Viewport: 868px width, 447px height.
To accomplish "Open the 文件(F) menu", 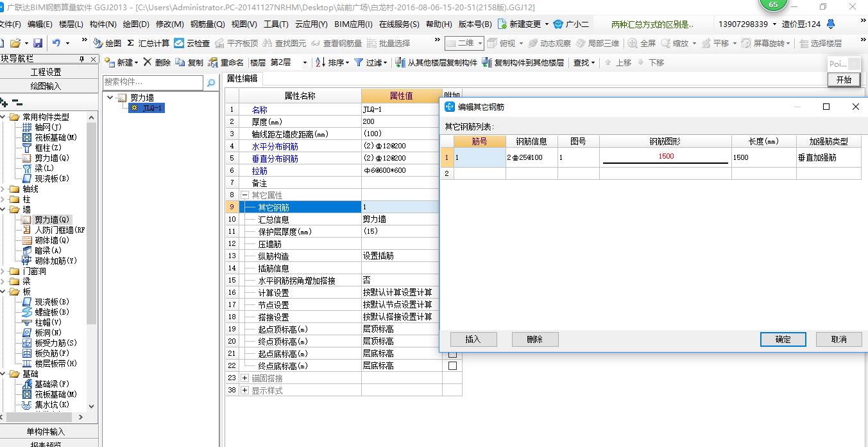I will [x=10, y=24].
